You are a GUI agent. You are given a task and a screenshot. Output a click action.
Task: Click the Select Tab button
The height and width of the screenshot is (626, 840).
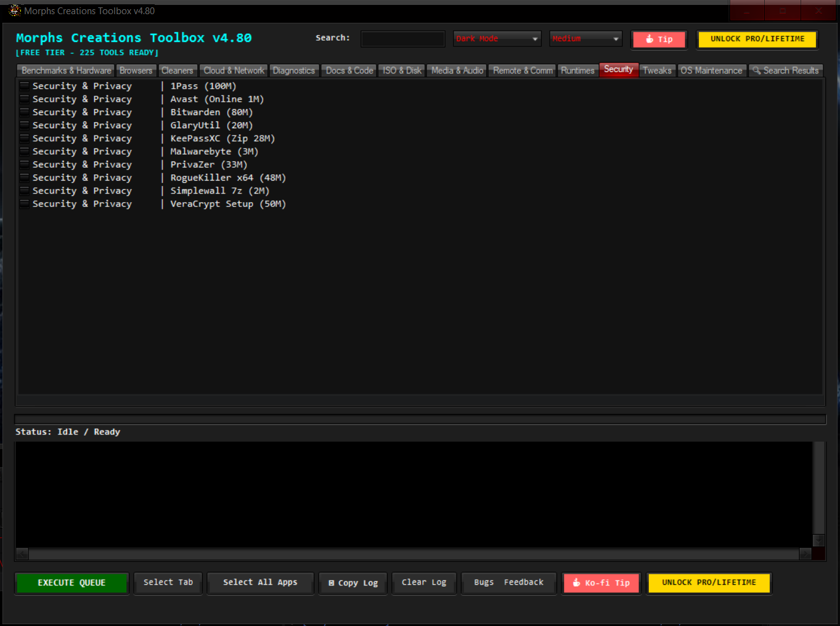coord(168,583)
